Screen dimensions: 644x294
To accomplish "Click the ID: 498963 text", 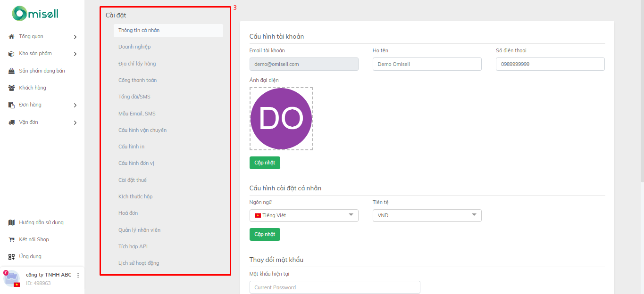I will tap(39, 284).
